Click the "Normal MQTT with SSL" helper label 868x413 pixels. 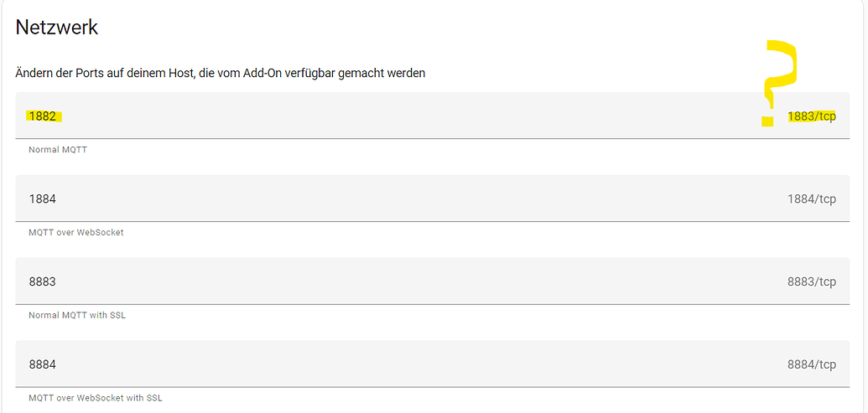[x=77, y=315]
